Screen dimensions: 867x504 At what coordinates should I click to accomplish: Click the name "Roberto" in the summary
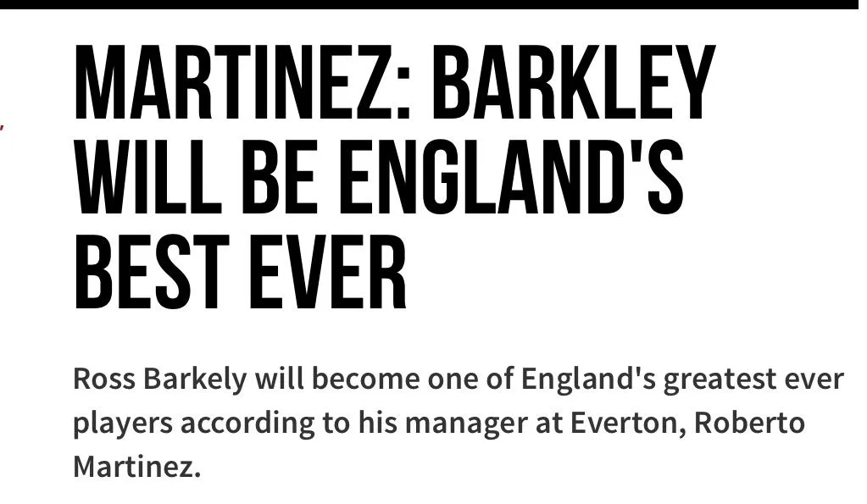point(749,423)
